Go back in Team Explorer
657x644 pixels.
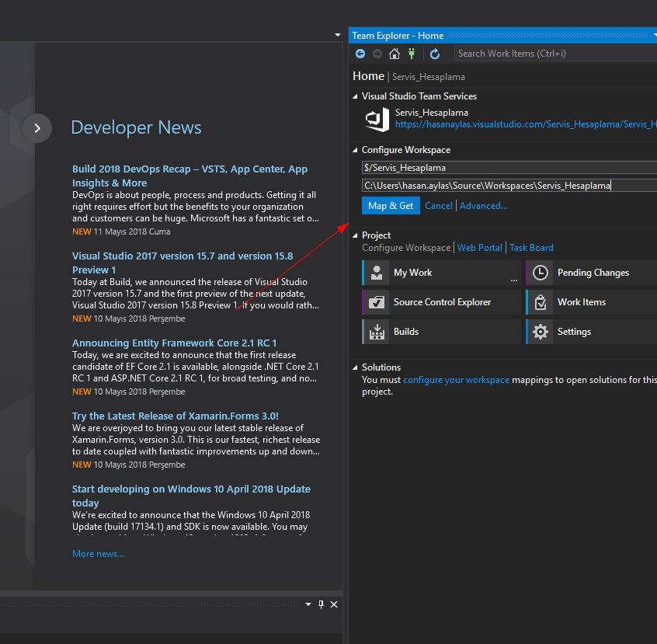pyautogui.click(x=360, y=54)
